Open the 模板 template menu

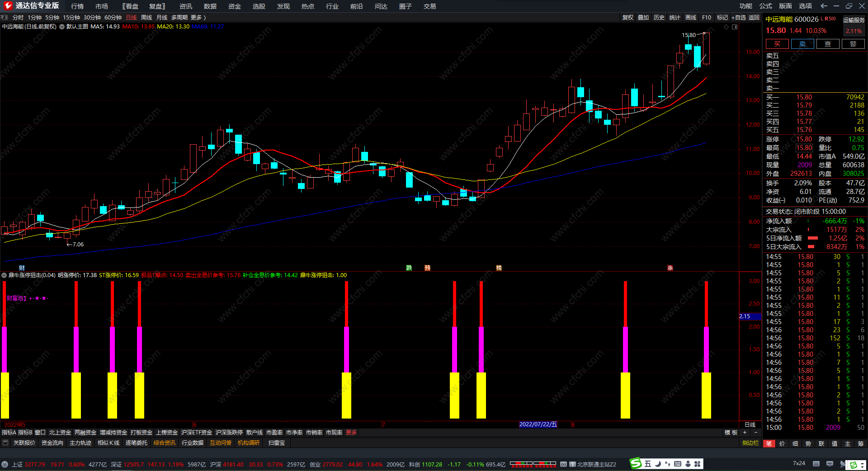pos(731,433)
